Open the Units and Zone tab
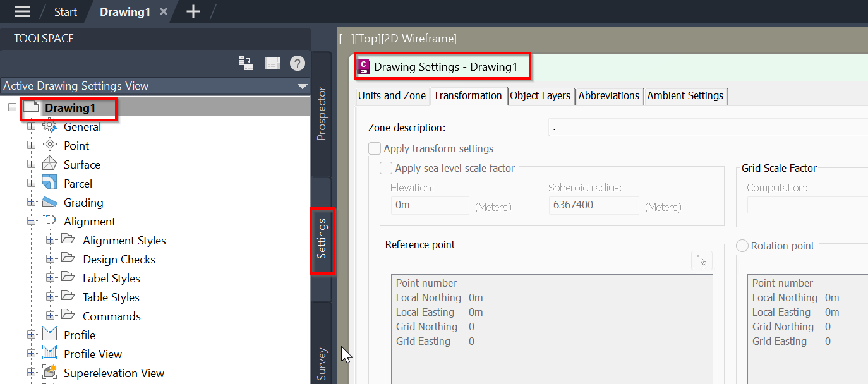Screen dimensions: 868x384 click(x=392, y=95)
